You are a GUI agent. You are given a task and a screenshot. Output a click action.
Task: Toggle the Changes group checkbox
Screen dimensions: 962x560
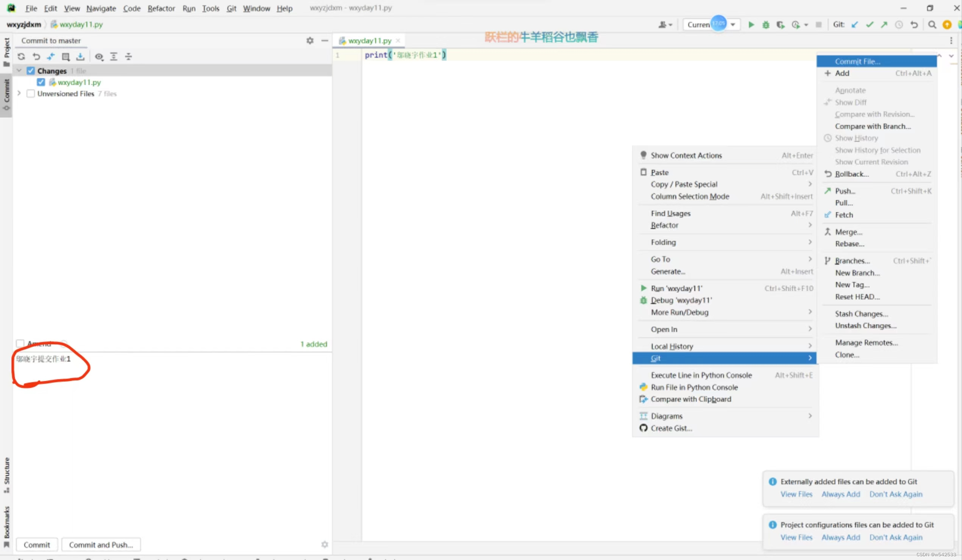pos(31,71)
